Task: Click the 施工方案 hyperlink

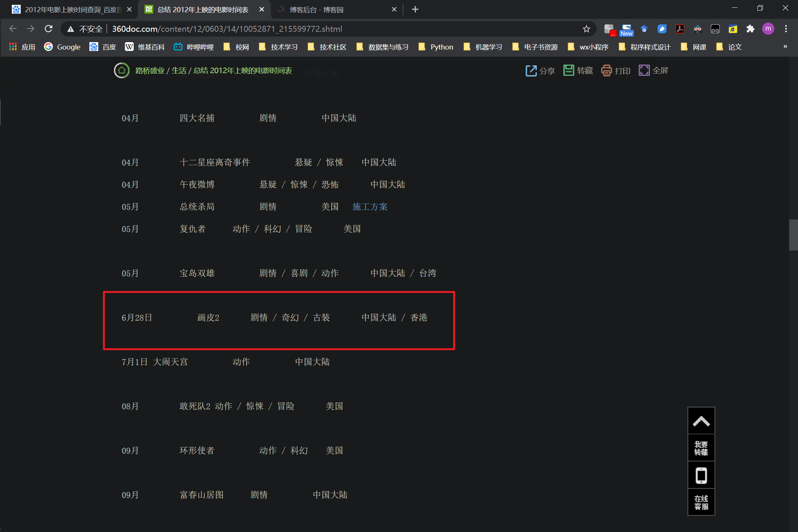Action: point(370,207)
